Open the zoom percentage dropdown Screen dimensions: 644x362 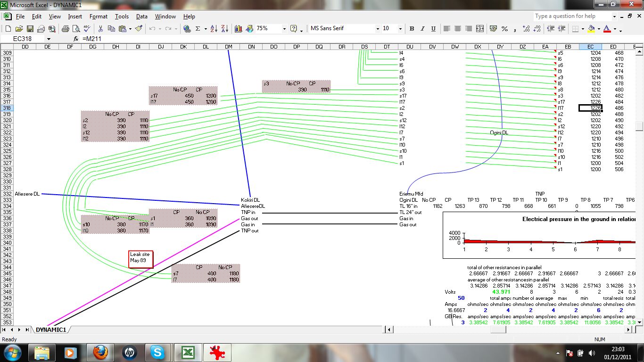pyautogui.click(x=284, y=29)
